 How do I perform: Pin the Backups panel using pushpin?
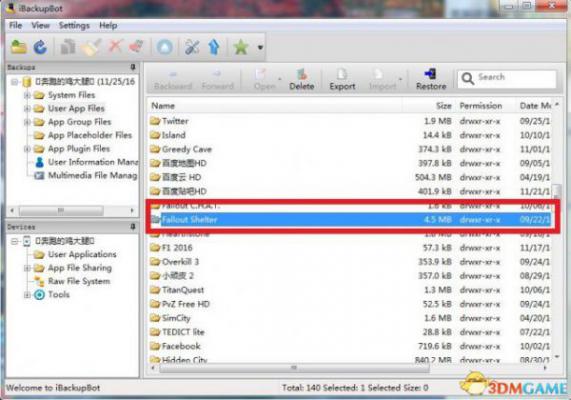tap(133, 67)
